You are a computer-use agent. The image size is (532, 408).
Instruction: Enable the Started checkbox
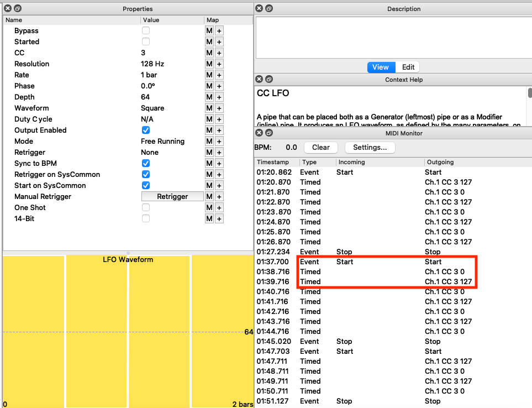[146, 41]
